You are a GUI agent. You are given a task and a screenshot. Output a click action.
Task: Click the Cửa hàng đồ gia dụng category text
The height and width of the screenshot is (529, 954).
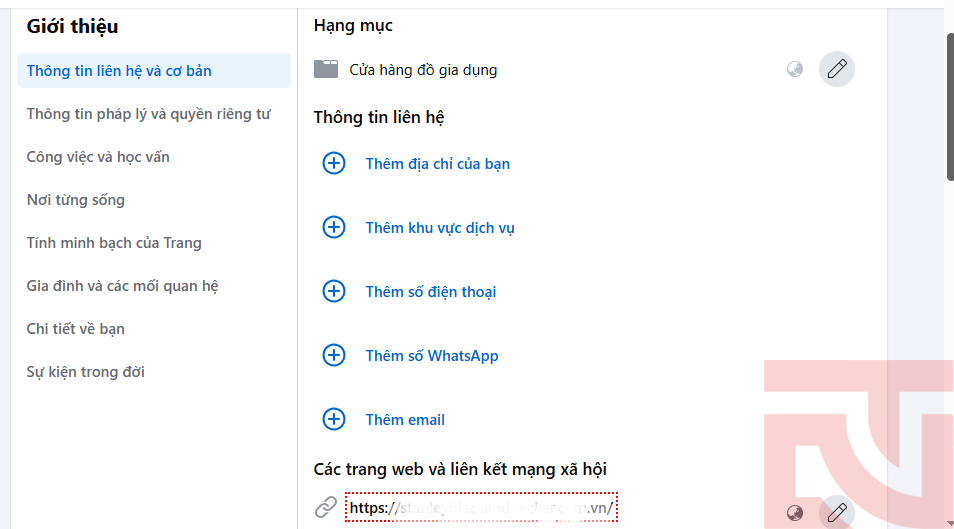pyautogui.click(x=423, y=70)
